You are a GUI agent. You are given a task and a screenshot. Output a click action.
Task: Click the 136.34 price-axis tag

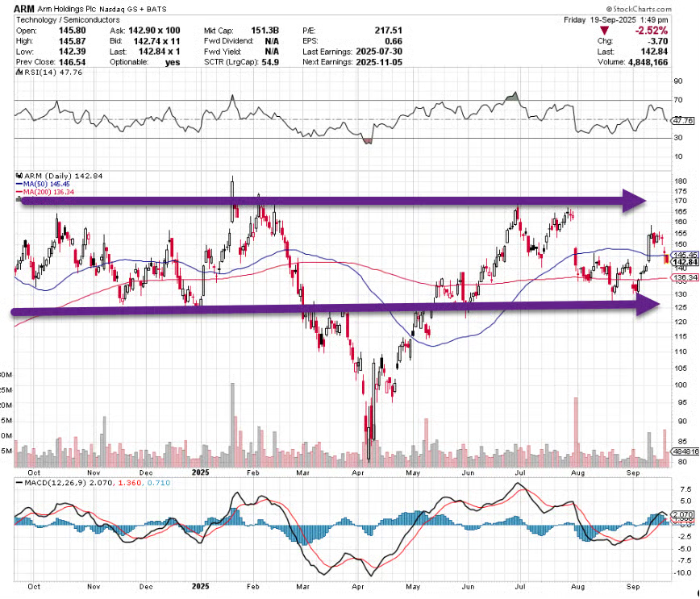point(685,277)
